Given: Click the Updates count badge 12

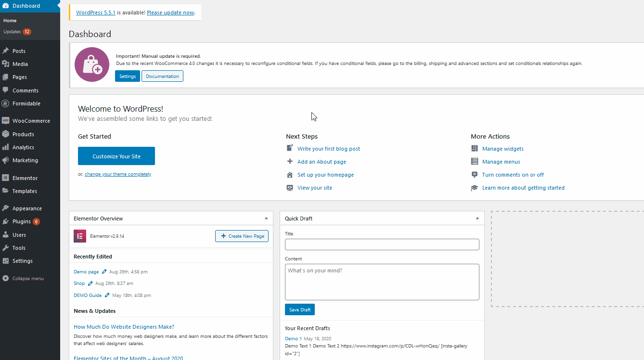Looking at the screenshot, I should click(x=27, y=32).
